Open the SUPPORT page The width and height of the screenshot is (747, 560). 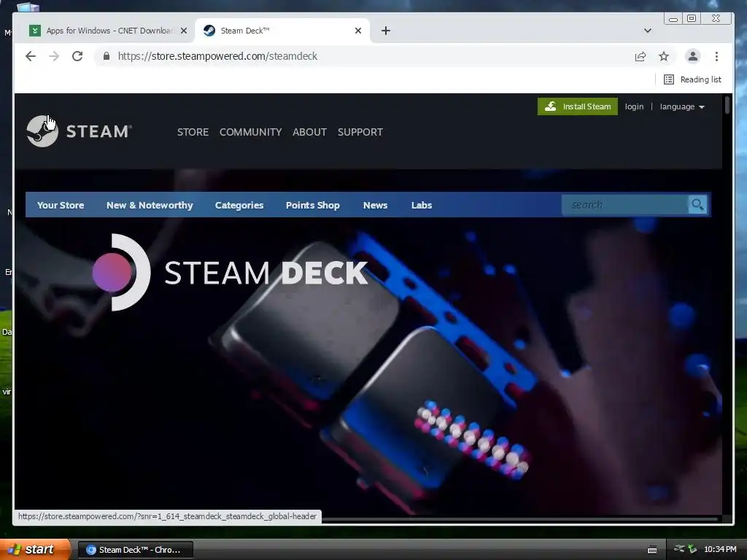click(360, 132)
